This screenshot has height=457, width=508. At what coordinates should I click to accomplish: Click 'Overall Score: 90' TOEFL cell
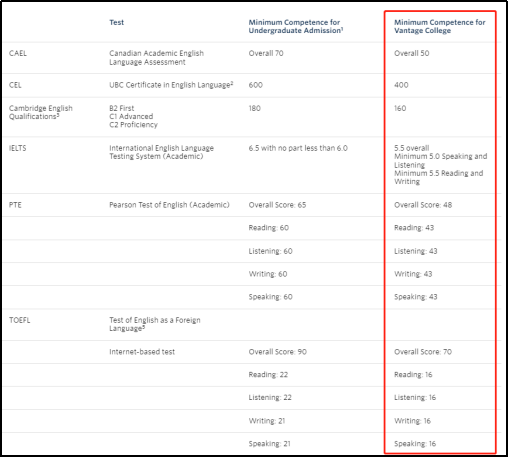tap(278, 352)
